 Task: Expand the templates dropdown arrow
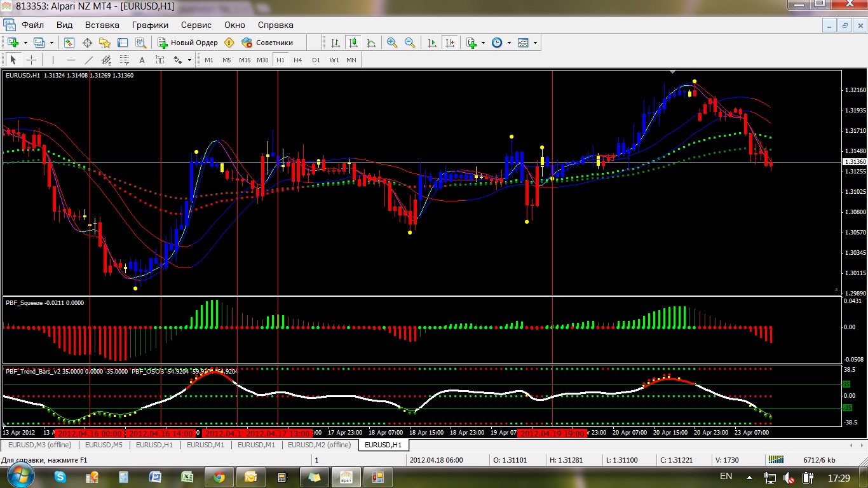coord(535,43)
